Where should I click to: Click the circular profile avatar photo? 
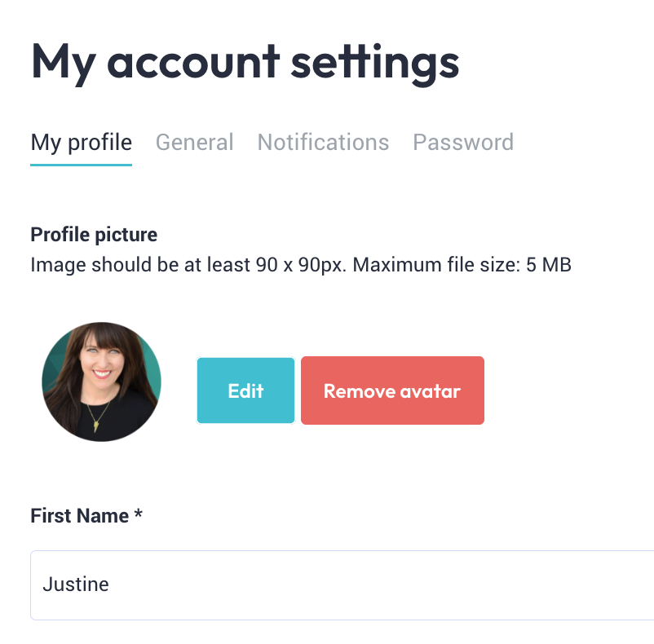tap(101, 382)
